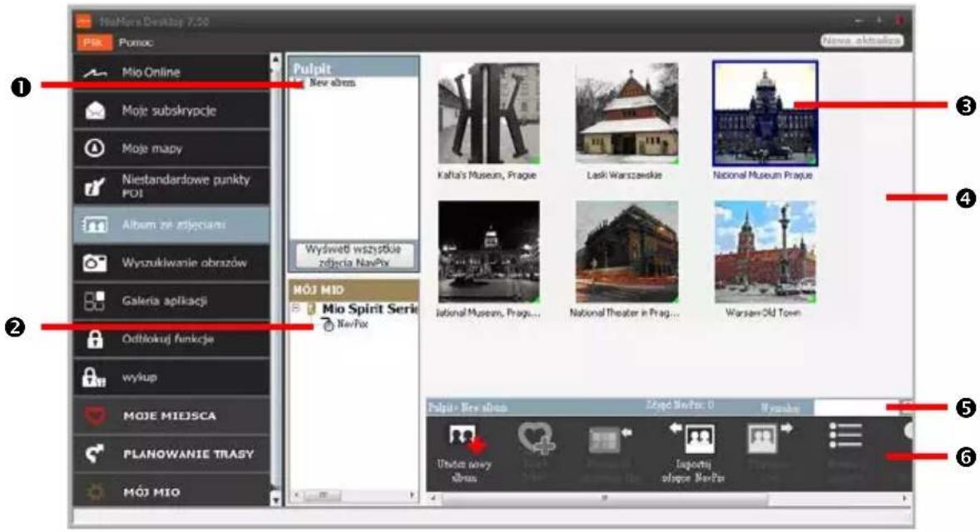Image resolution: width=980 pixels, height=532 pixels.
Task: Select the night National Museum, Prague photo
Action: pyautogui.click(x=488, y=252)
